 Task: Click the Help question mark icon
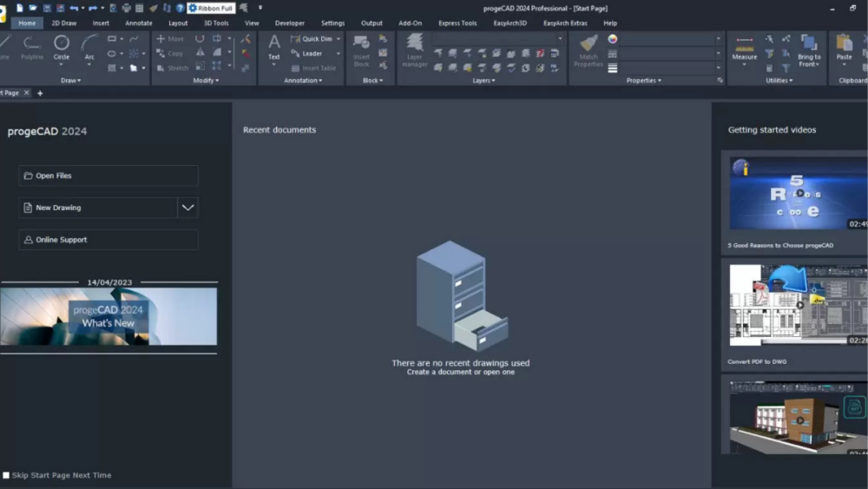[x=180, y=8]
